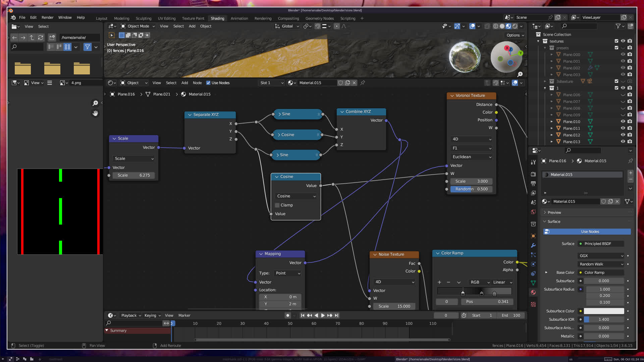Enable Clamp checkbox on Cosine node
This screenshot has height=362, width=644.
point(277,205)
